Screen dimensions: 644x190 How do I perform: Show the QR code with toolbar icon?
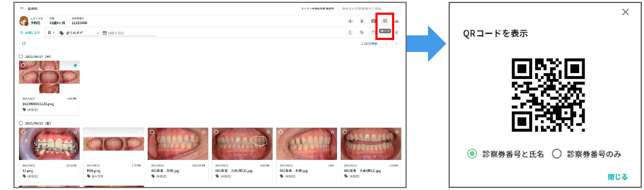(x=385, y=21)
